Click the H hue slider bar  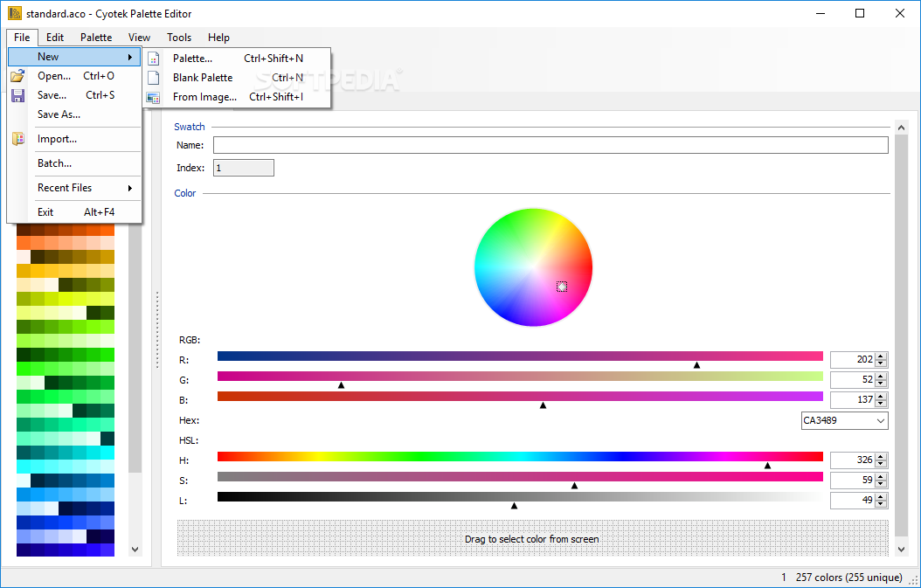pos(520,456)
